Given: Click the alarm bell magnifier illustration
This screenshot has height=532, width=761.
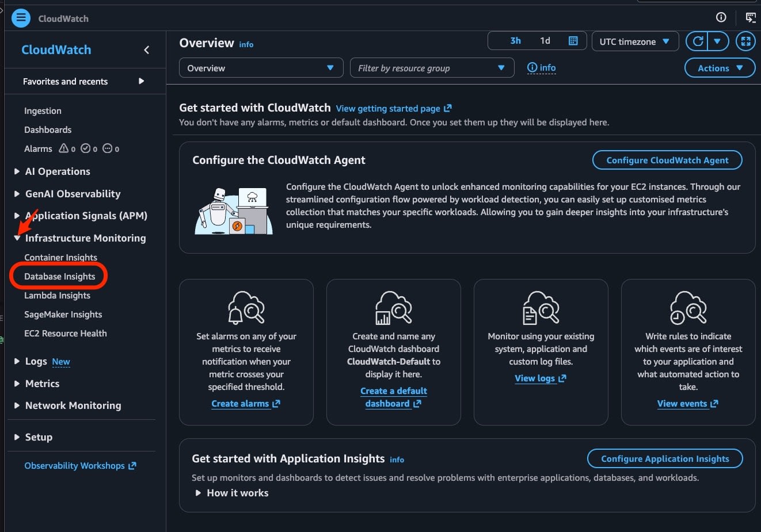Looking at the screenshot, I should (x=246, y=307).
